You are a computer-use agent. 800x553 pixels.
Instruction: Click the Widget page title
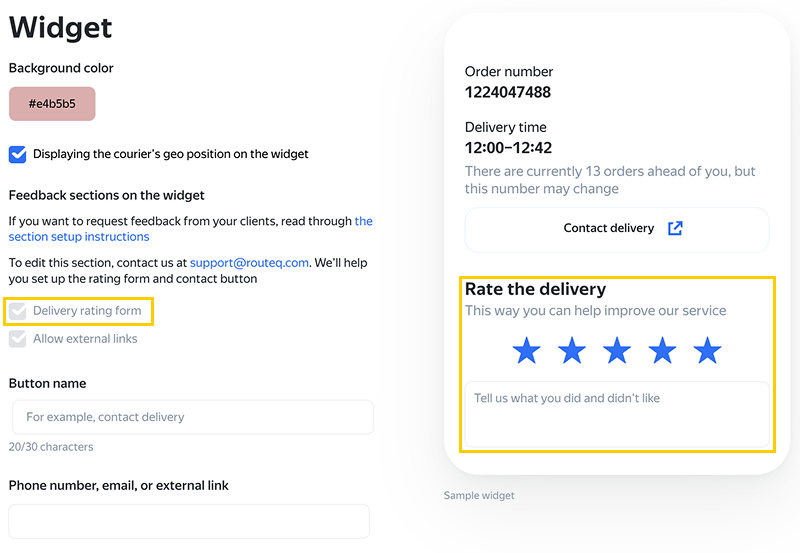point(61,27)
